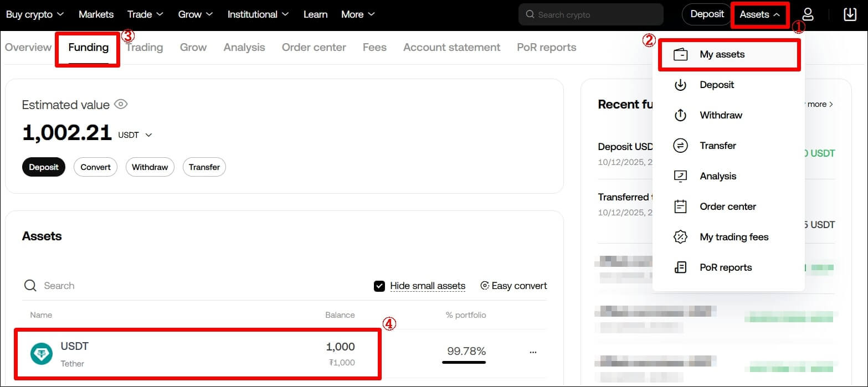Open the USDT currency unit selector

point(135,135)
